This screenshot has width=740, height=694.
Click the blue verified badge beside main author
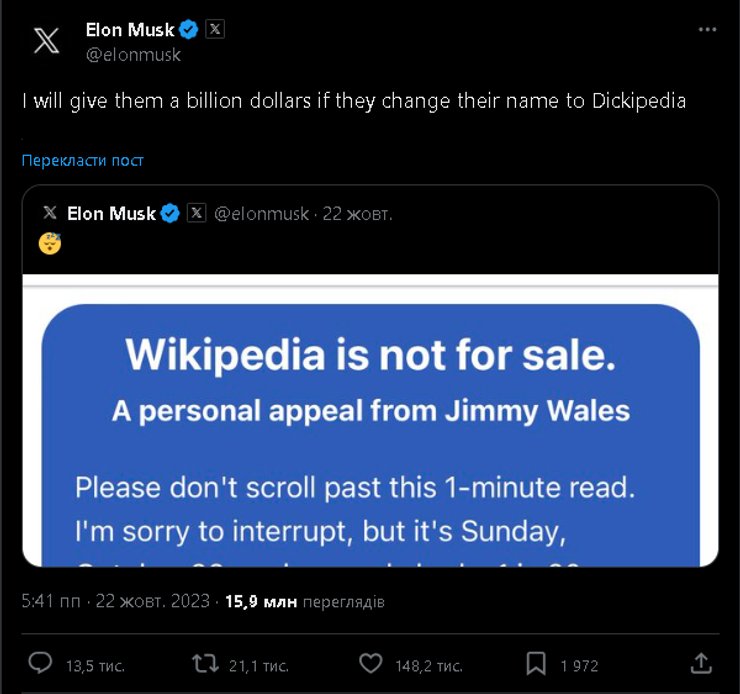[188, 30]
